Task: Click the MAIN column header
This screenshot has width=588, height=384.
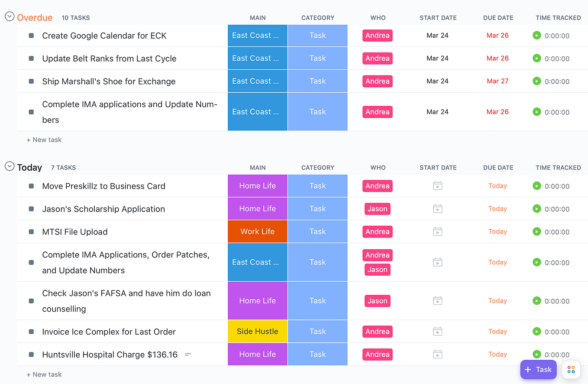Action: 258,18
